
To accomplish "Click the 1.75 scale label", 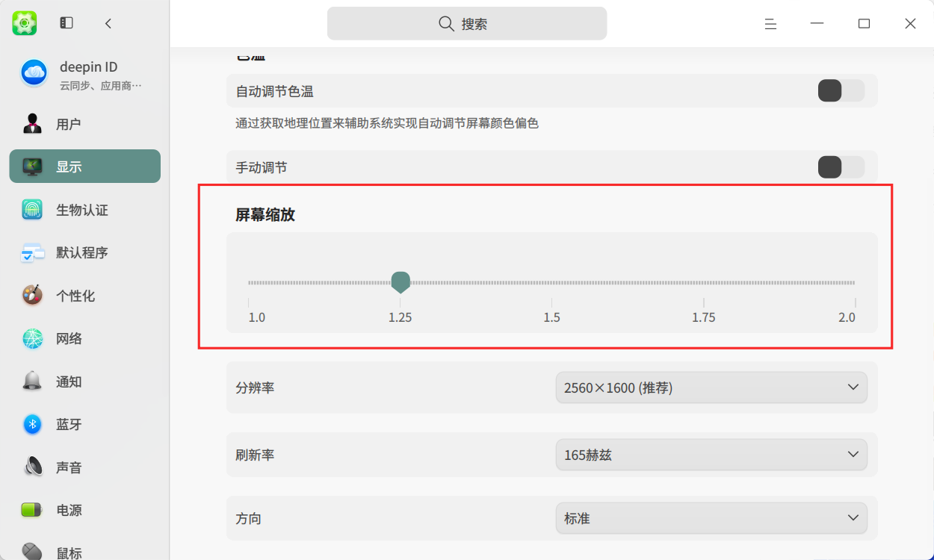I will (703, 317).
